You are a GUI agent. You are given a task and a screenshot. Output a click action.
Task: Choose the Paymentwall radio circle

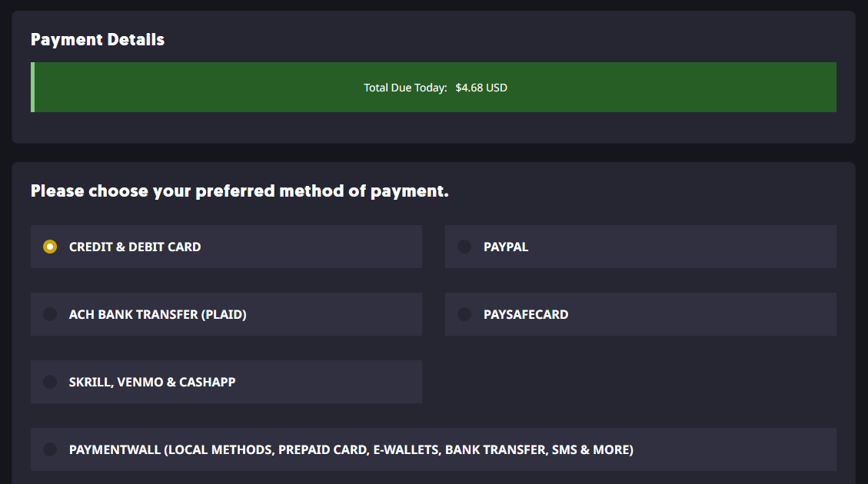[x=50, y=449]
